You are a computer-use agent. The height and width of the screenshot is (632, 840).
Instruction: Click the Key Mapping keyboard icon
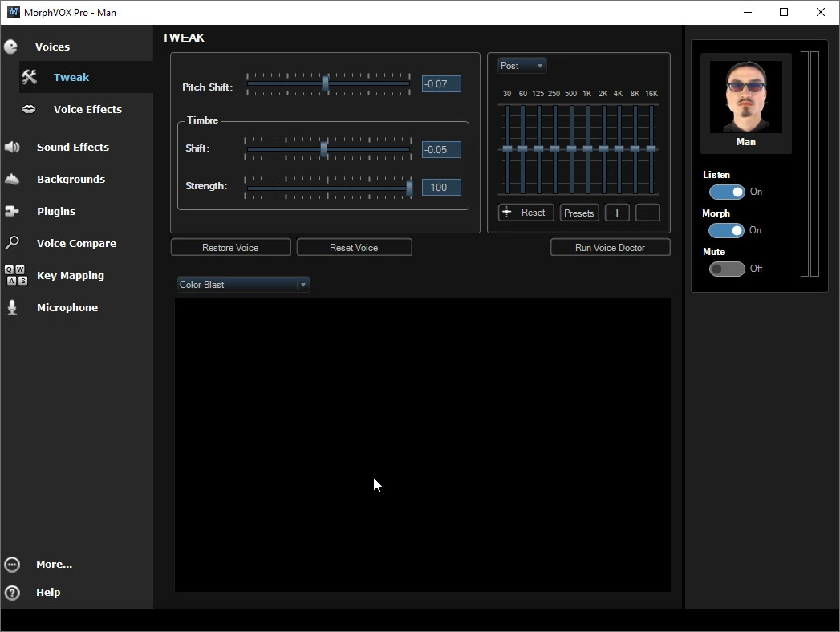pos(15,275)
